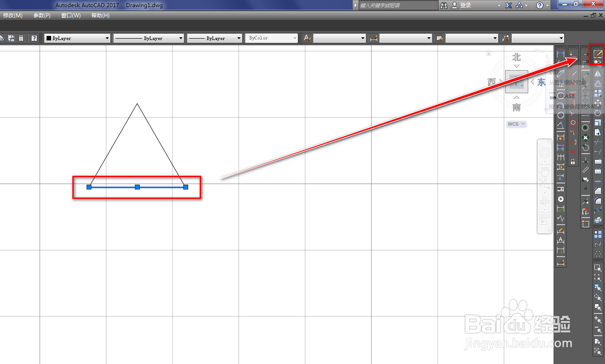605x364 pixels.
Task: Click the keyword search input field
Action: click(x=398, y=5)
